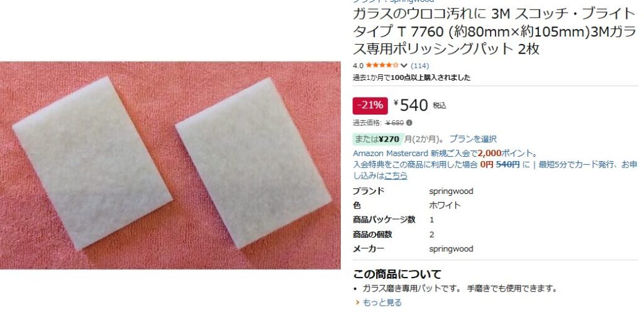Click the crossed-out ¥680 past price
This screenshot has width=644, height=316.
pyautogui.click(x=395, y=123)
